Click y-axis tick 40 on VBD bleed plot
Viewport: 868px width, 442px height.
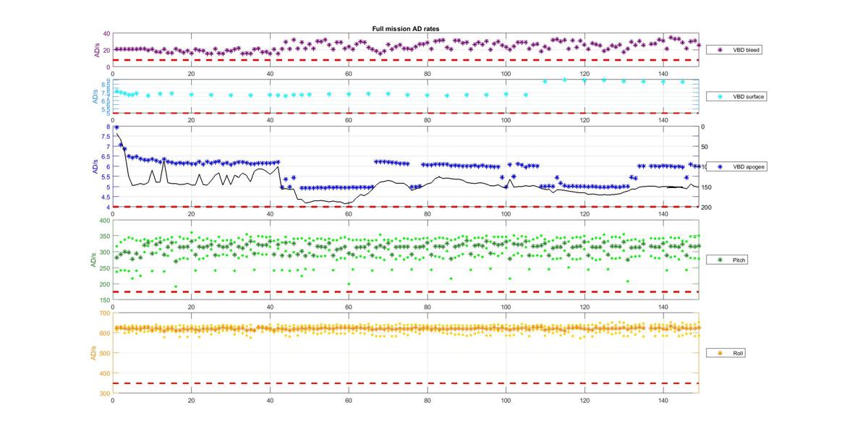pos(106,34)
